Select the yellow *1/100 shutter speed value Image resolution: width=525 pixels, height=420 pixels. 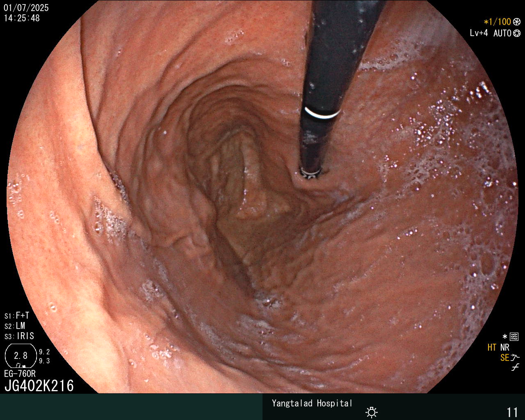497,22
